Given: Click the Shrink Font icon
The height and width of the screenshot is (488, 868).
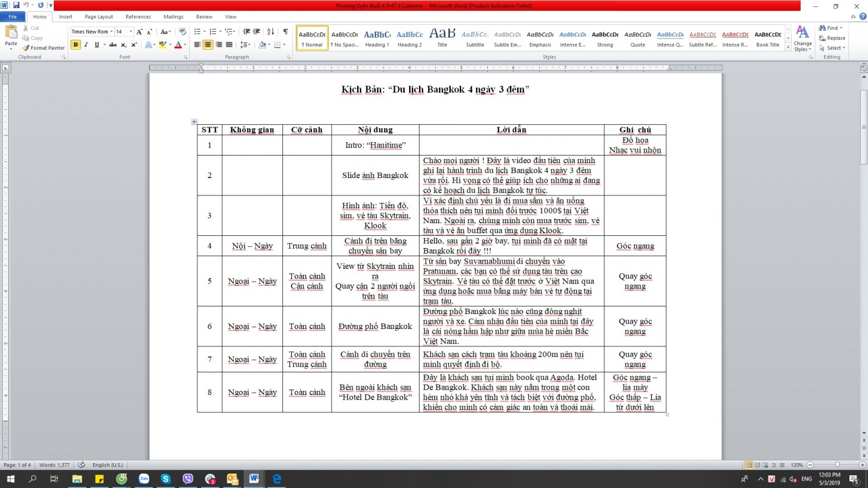Looking at the screenshot, I should tap(149, 32).
